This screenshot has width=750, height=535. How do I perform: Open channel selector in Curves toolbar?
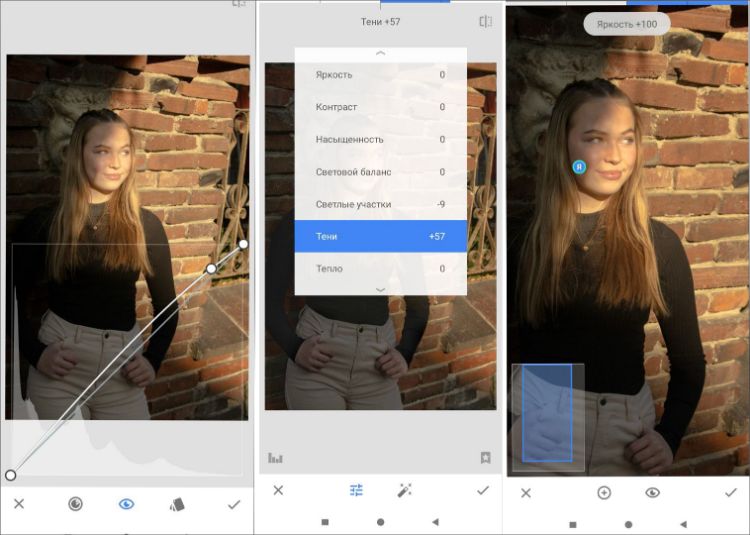tap(75, 504)
